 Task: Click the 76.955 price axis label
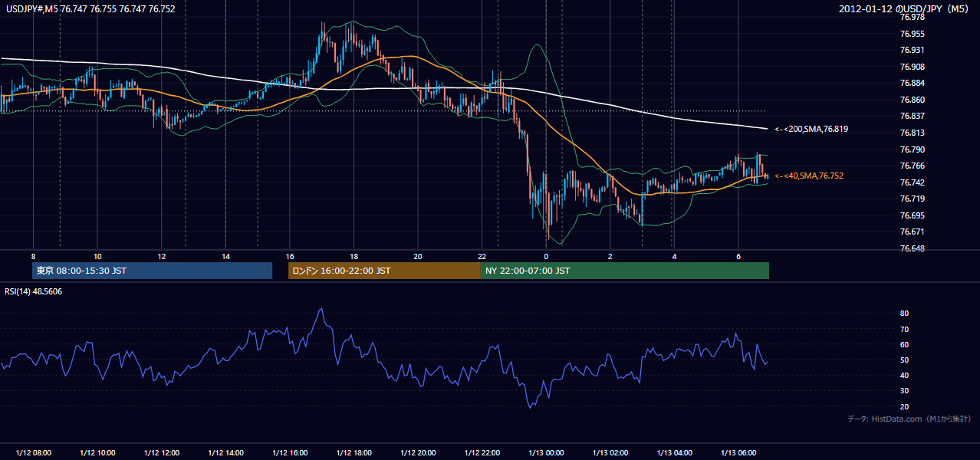coord(912,34)
